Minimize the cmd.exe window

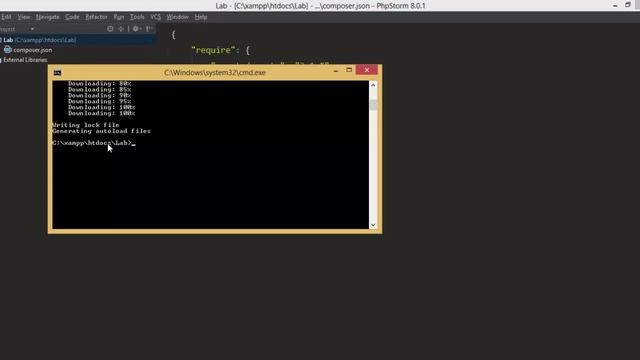336,71
